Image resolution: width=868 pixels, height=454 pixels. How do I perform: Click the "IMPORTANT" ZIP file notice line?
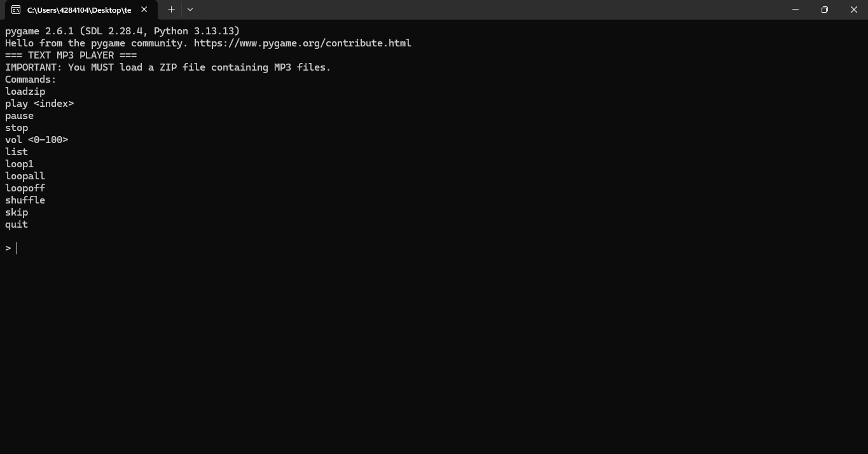tap(168, 67)
